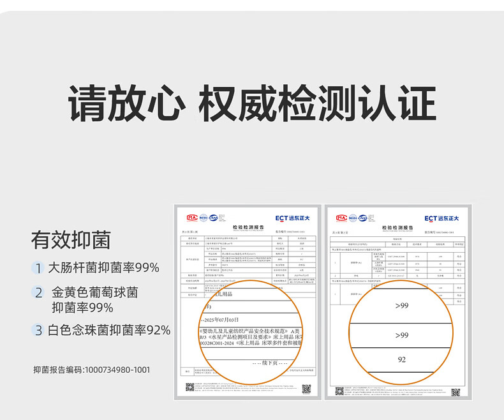Click the ilac-MRA logo on the left report
504x420 pixels.
(x=204, y=218)
